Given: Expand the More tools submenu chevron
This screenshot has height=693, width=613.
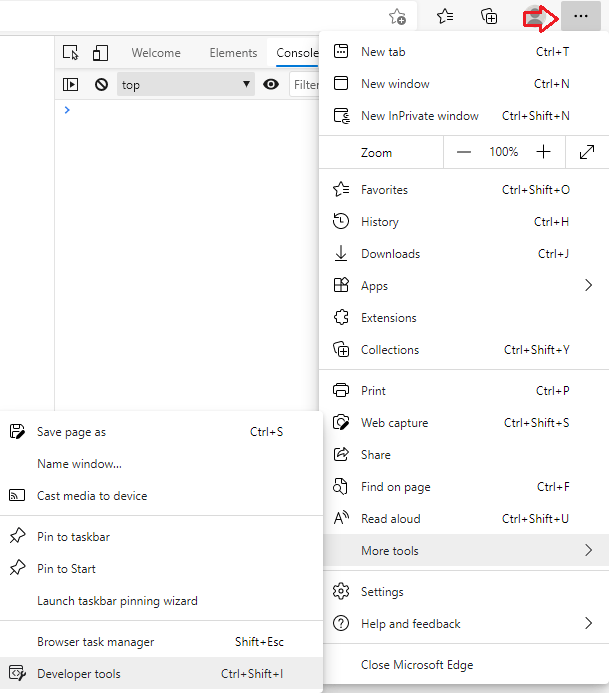Looking at the screenshot, I should 588,550.
